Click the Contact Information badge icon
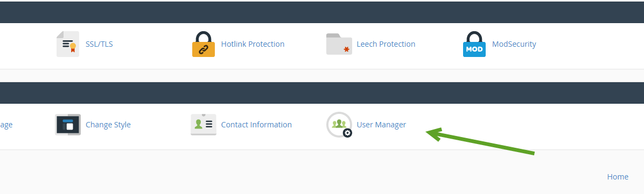Viewport: 644px width, 194px height. click(204, 125)
